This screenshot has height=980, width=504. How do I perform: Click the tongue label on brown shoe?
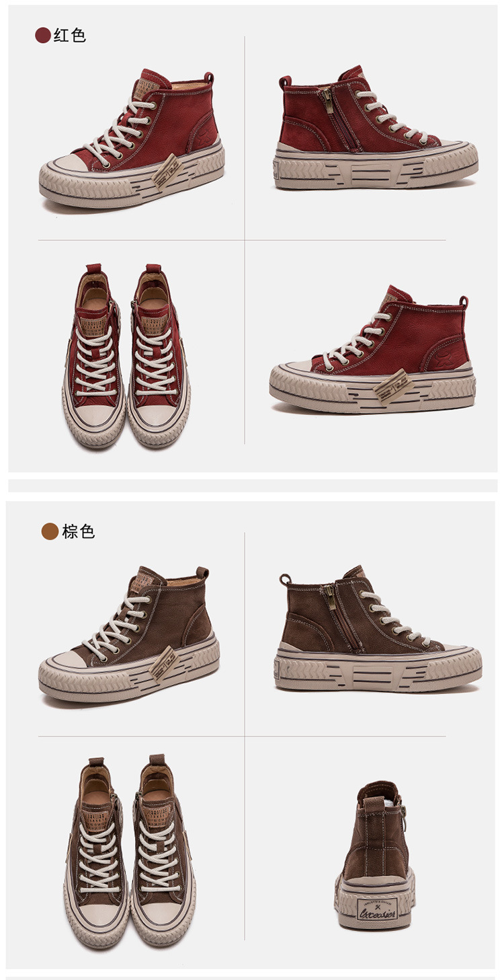point(148,580)
